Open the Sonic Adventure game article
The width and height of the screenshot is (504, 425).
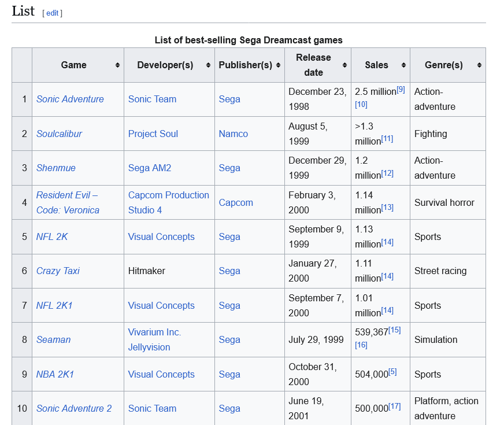point(70,99)
